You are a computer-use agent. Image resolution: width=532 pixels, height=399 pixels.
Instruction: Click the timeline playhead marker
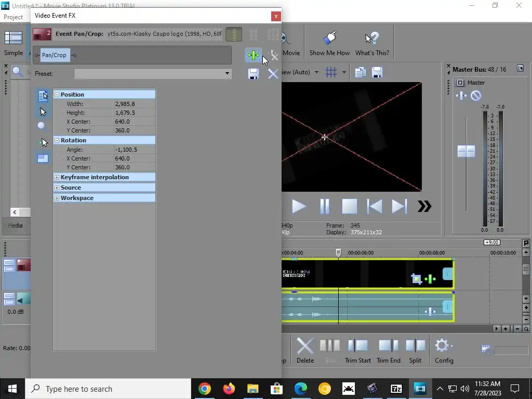[338, 252]
